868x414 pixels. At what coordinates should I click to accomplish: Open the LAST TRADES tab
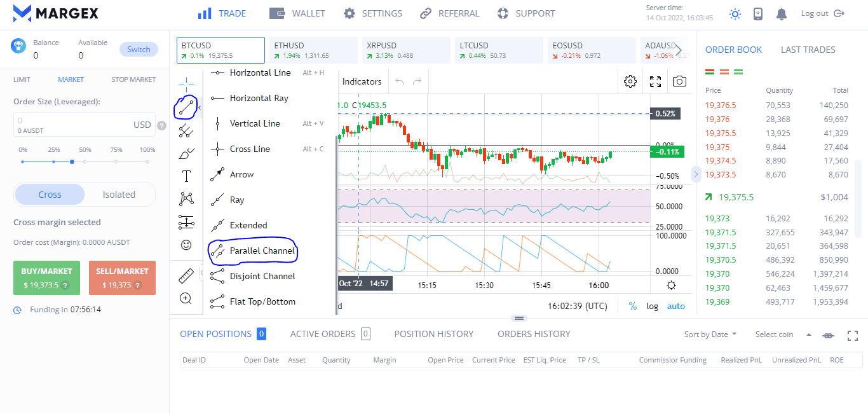(808, 50)
